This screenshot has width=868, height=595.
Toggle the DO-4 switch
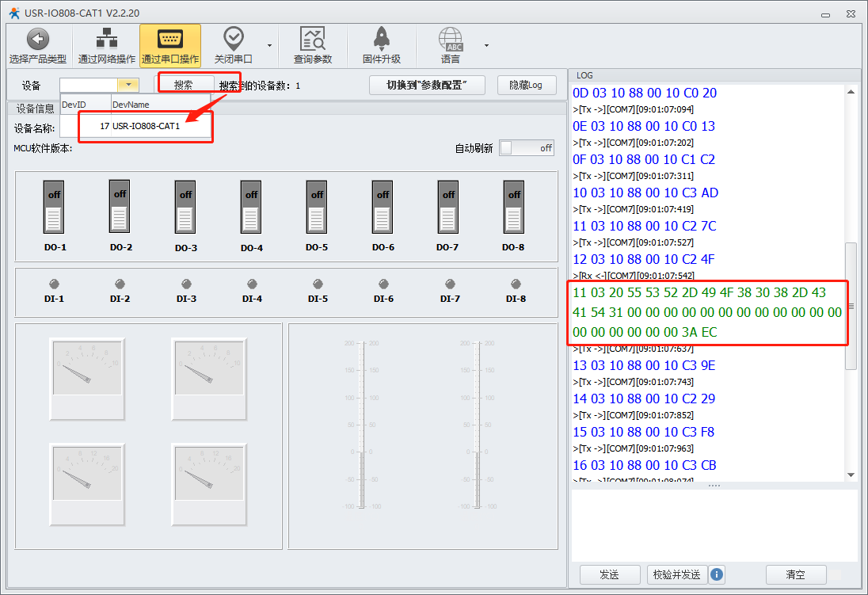(x=251, y=208)
